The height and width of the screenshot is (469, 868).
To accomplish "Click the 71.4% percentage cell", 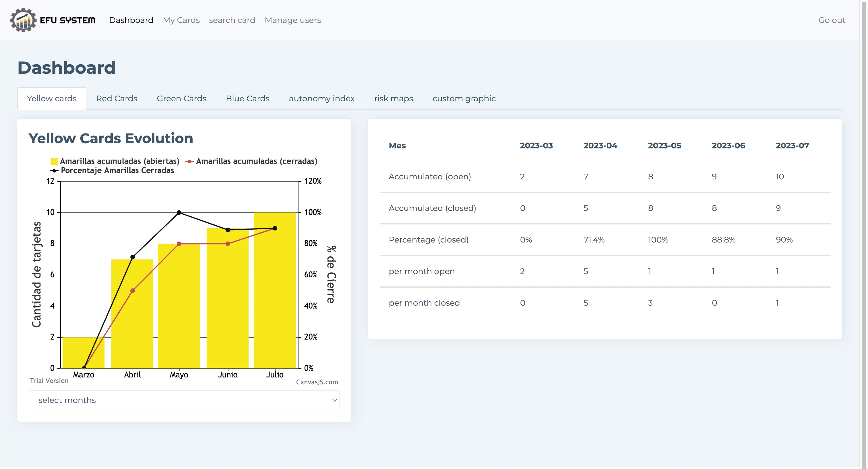I will 594,240.
